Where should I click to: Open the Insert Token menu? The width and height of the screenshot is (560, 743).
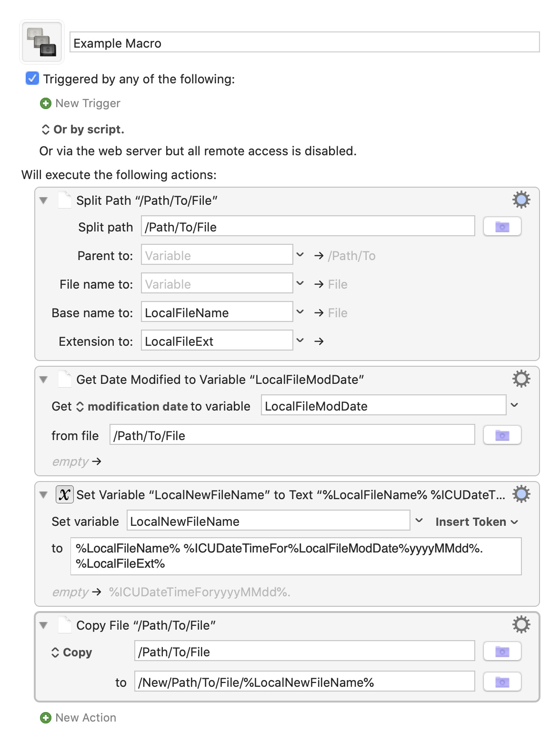pyautogui.click(x=477, y=522)
